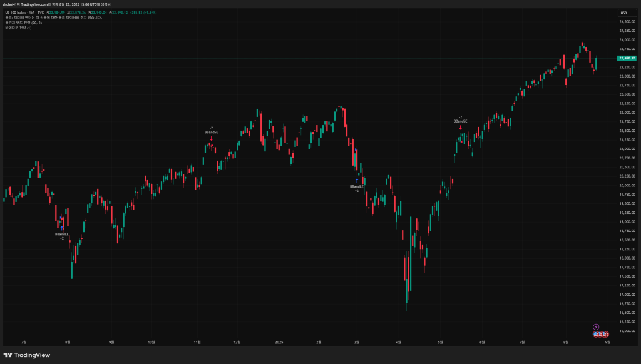Click the blue BBandLE arrow near March

click(357, 180)
